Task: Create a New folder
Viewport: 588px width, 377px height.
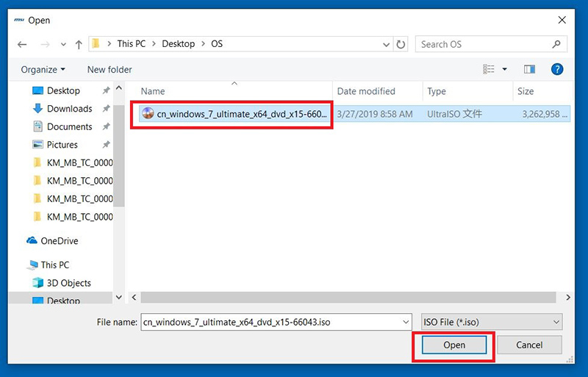Action: click(110, 69)
